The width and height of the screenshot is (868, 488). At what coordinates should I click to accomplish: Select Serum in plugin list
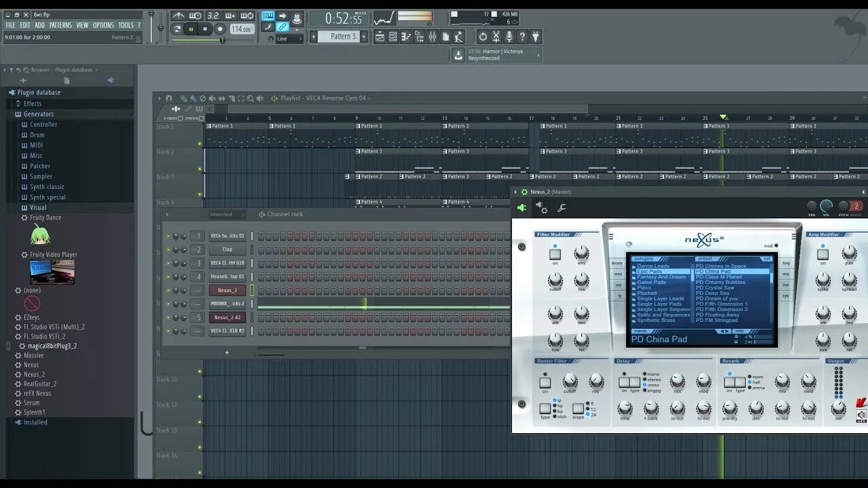tap(32, 403)
